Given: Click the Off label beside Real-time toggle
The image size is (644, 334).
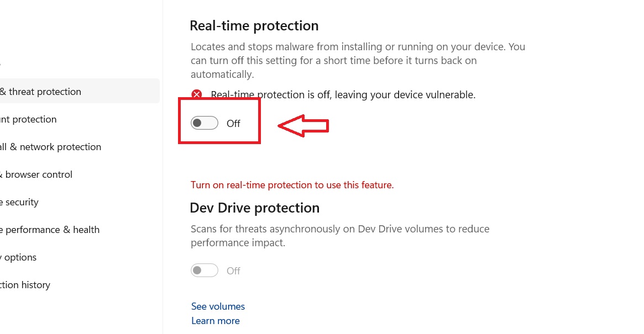Looking at the screenshot, I should (x=233, y=124).
